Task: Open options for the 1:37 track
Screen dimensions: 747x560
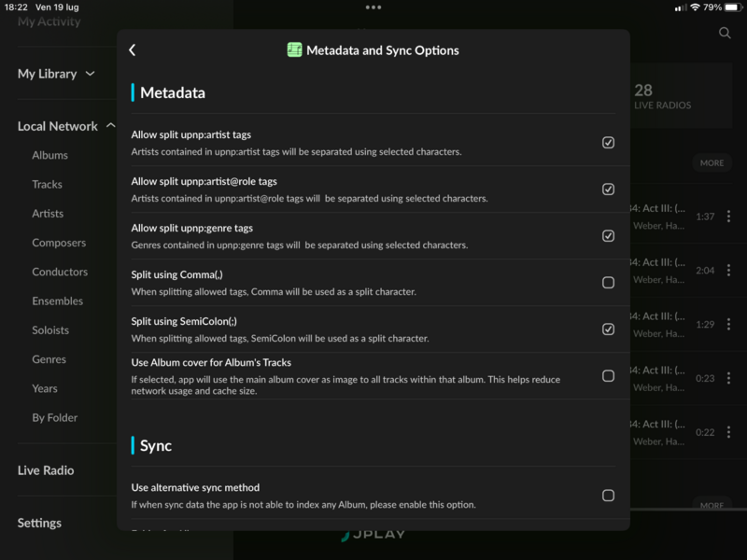Action: [728, 217]
